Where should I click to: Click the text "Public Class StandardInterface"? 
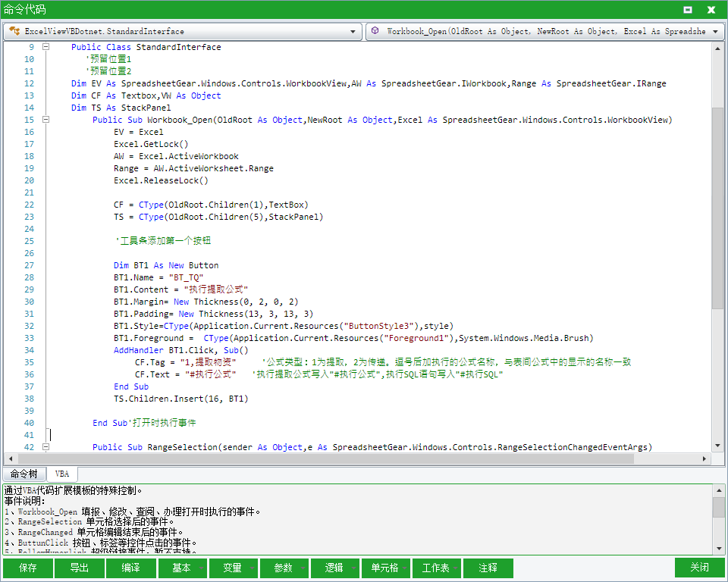tap(146, 47)
